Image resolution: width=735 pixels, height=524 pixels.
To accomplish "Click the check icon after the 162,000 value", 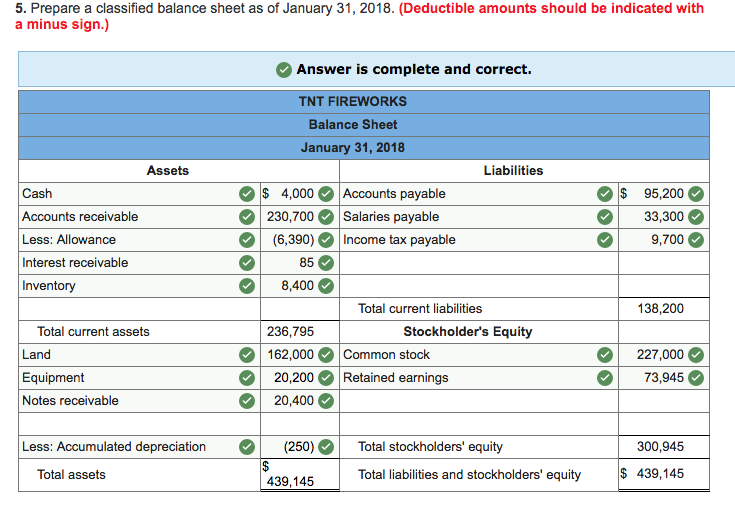I will [326, 355].
